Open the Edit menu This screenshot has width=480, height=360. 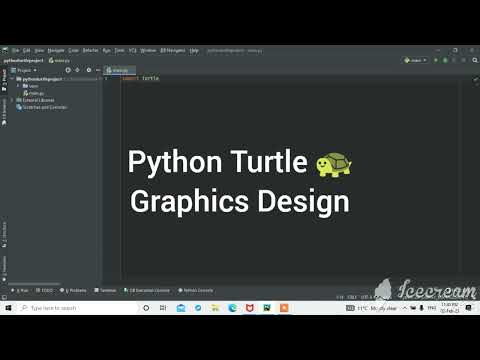(27, 51)
